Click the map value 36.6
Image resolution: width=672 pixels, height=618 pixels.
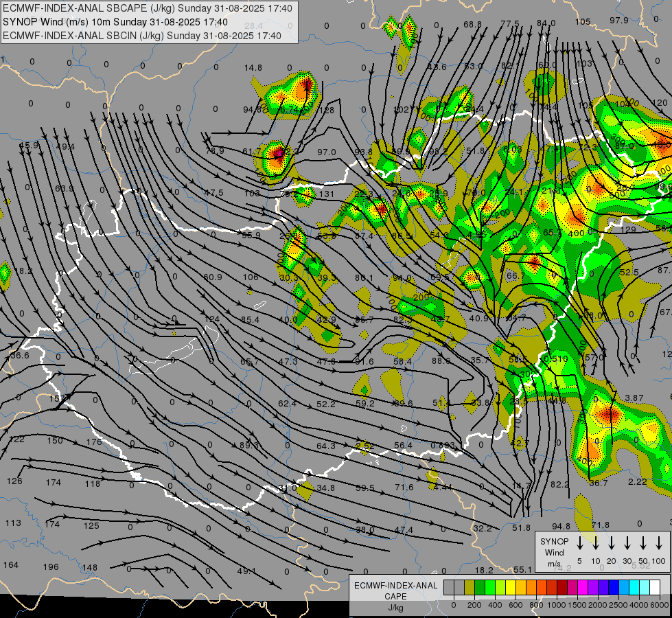(20, 356)
